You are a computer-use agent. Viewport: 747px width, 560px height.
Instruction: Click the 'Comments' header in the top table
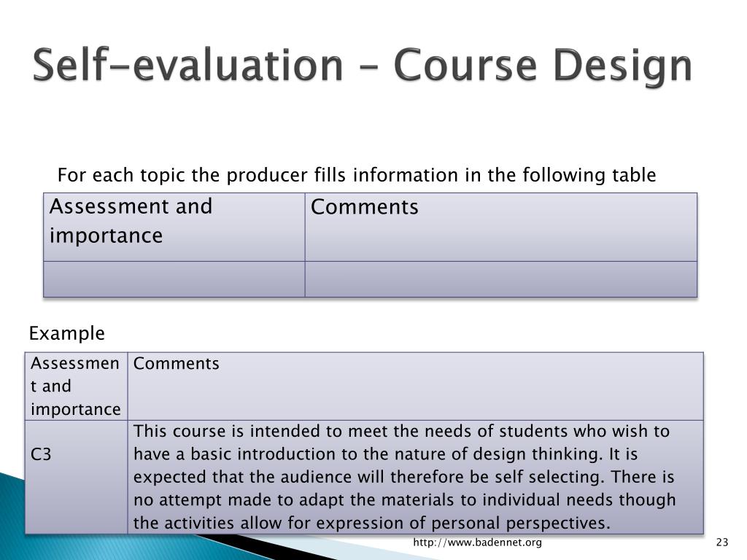365,206
